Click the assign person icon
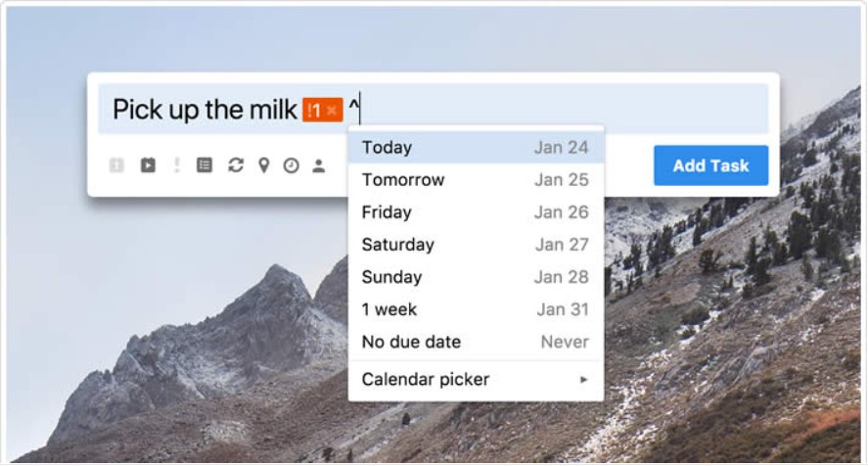The image size is (868, 466). pos(318,165)
